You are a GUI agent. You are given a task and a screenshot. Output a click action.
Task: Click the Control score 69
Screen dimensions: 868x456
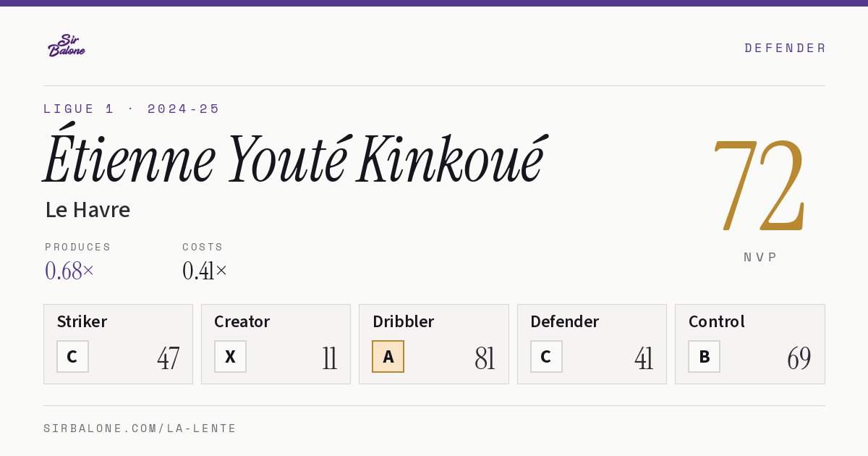click(799, 358)
